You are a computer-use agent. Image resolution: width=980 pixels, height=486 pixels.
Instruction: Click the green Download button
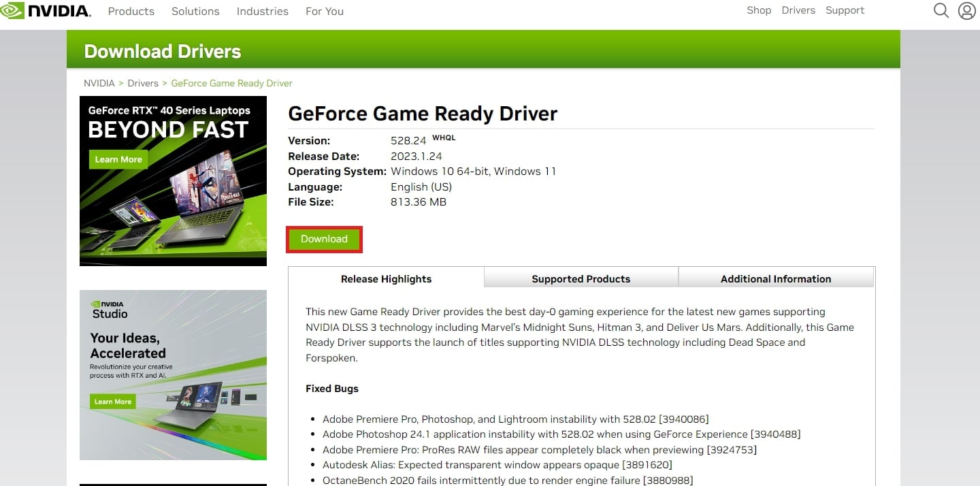coord(324,239)
